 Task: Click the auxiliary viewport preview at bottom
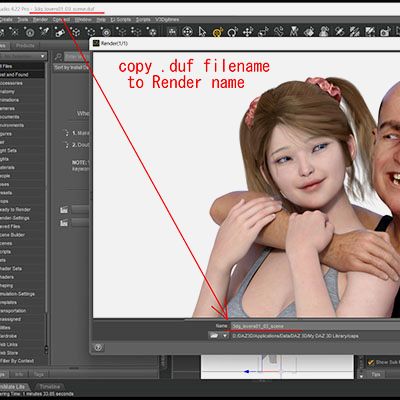(277, 367)
